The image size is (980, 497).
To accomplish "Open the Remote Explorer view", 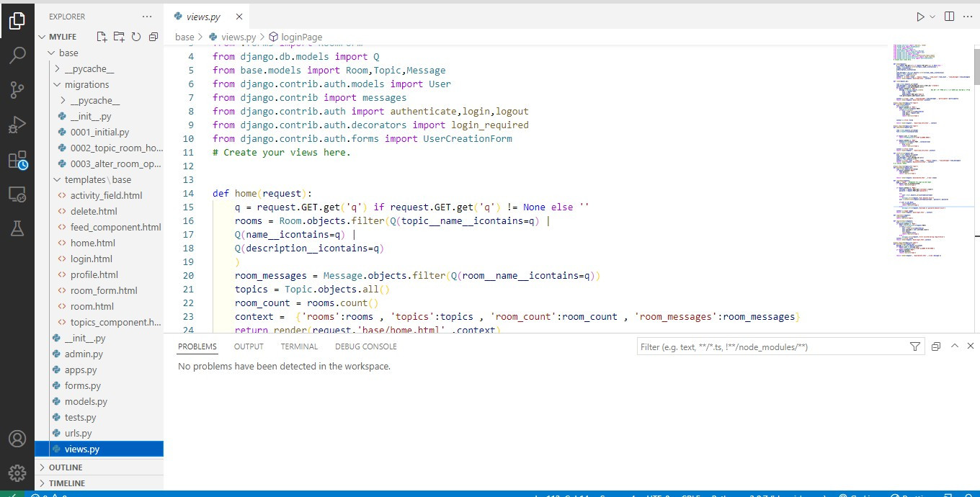I will [x=17, y=194].
